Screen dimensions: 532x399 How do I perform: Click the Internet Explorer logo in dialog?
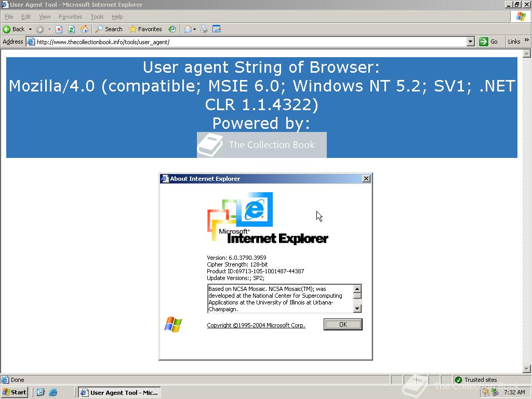click(x=268, y=218)
